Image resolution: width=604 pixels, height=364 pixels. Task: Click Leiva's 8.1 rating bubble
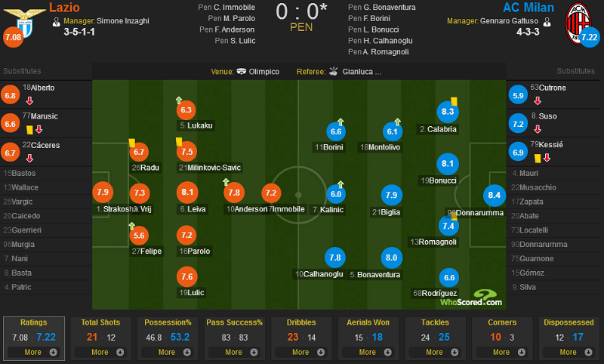[187, 192]
